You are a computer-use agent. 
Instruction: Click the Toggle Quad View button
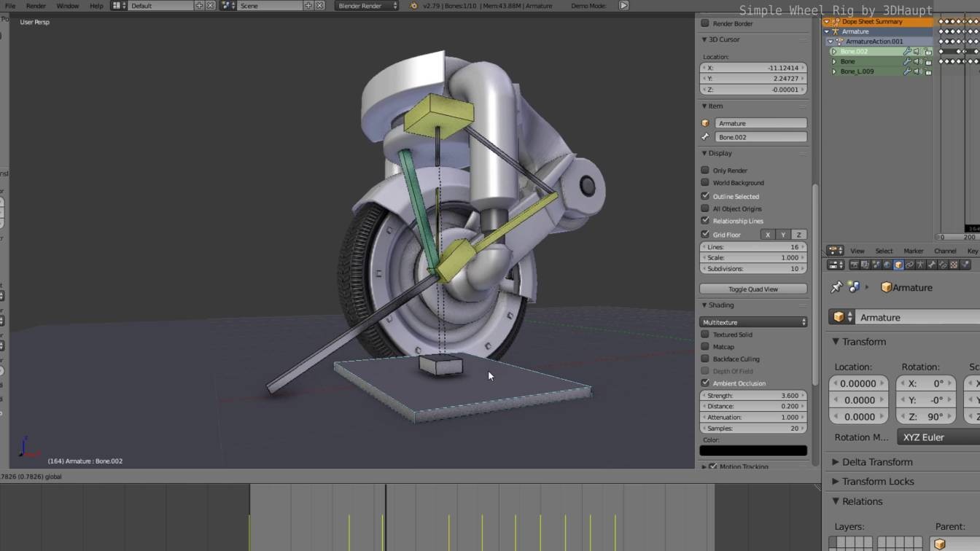point(752,289)
